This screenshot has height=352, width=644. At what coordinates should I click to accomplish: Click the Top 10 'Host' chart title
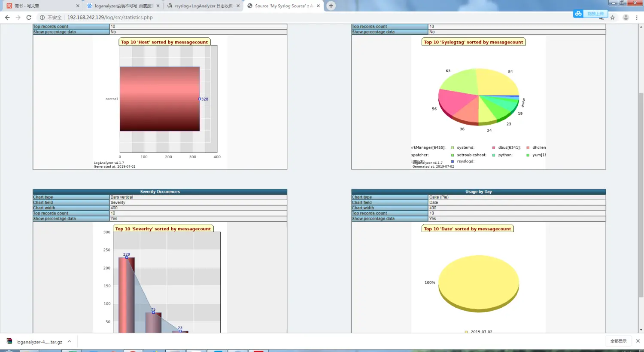164,42
